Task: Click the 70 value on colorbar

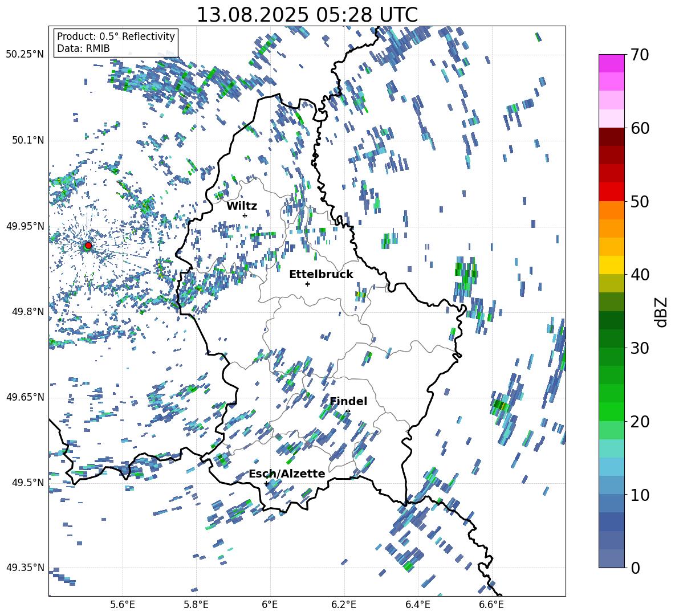Action: tap(639, 55)
